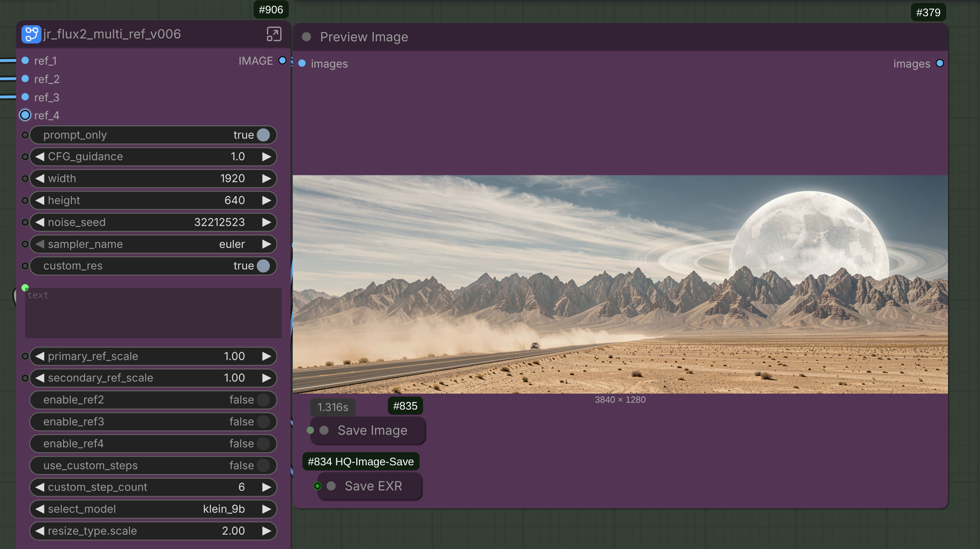Click the Preview Image images output socket

[940, 63]
